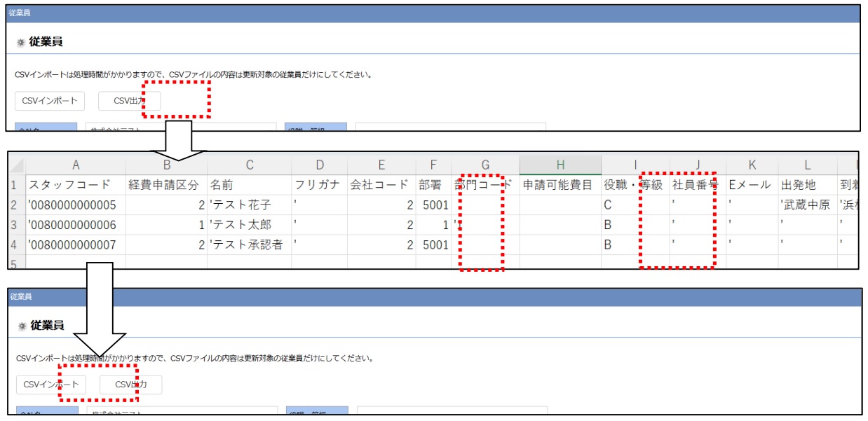Viewport: 868px width, 421px height.
Task: Select column E header in spreadsheet
Action: 381,165
